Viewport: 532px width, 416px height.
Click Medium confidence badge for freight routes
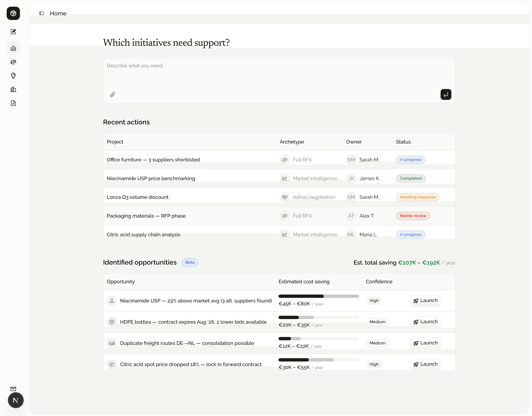pyautogui.click(x=377, y=343)
